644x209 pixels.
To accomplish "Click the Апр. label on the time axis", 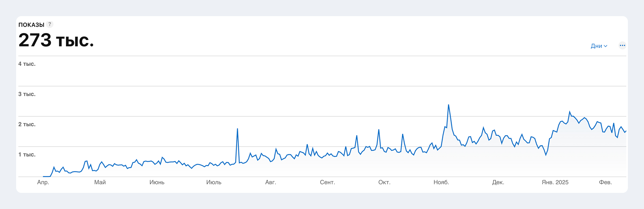I will click(x=43, y=182).
